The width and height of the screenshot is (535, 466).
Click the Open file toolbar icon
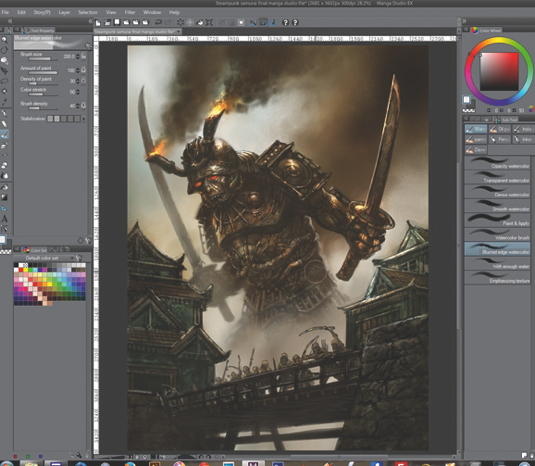(x=107, y=23)
